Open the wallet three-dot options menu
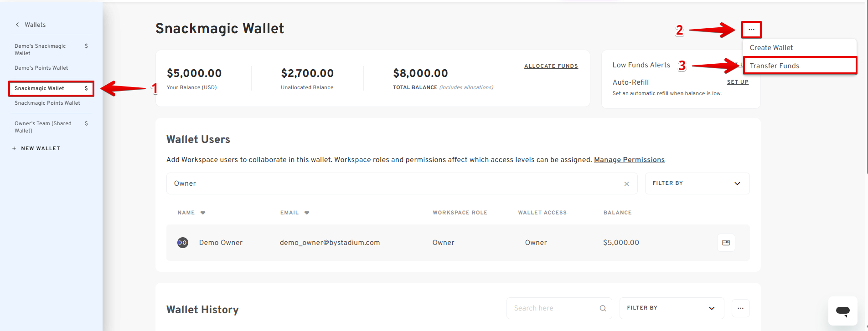Viewport: 868px width, 331px height. tap(751, 30)
